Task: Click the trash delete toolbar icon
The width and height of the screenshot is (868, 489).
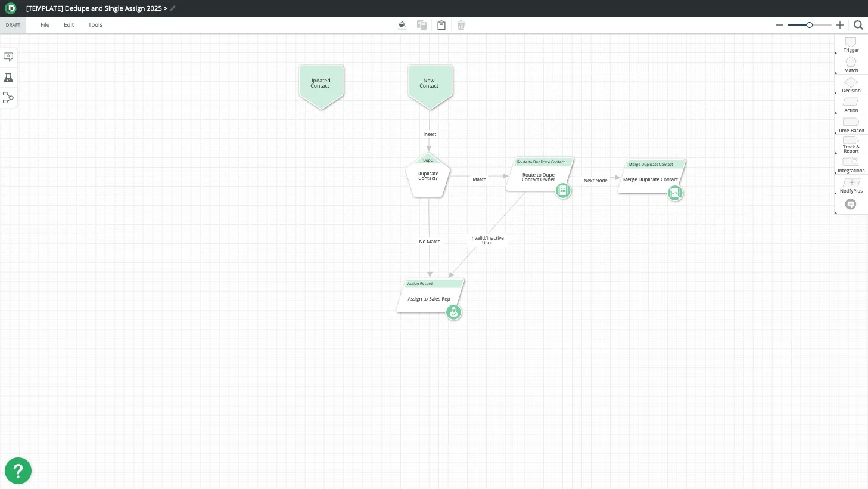Action: (x=461, y=25)
